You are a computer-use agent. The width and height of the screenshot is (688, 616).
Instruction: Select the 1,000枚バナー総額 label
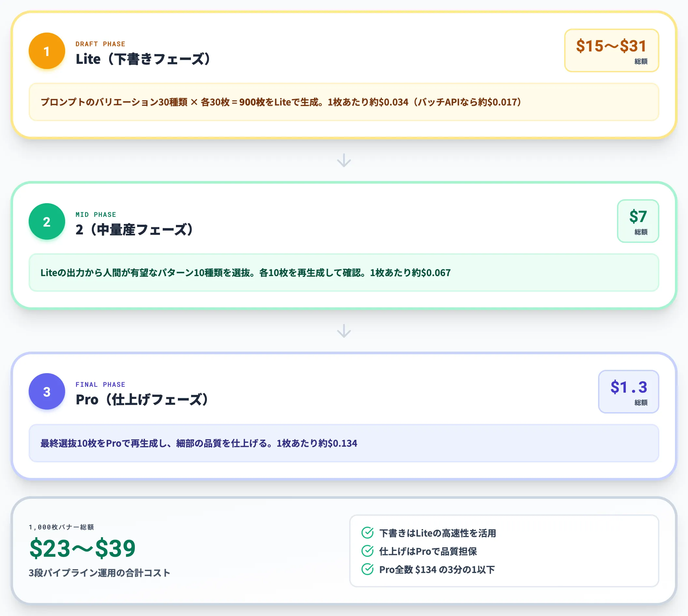click(61, 527)
